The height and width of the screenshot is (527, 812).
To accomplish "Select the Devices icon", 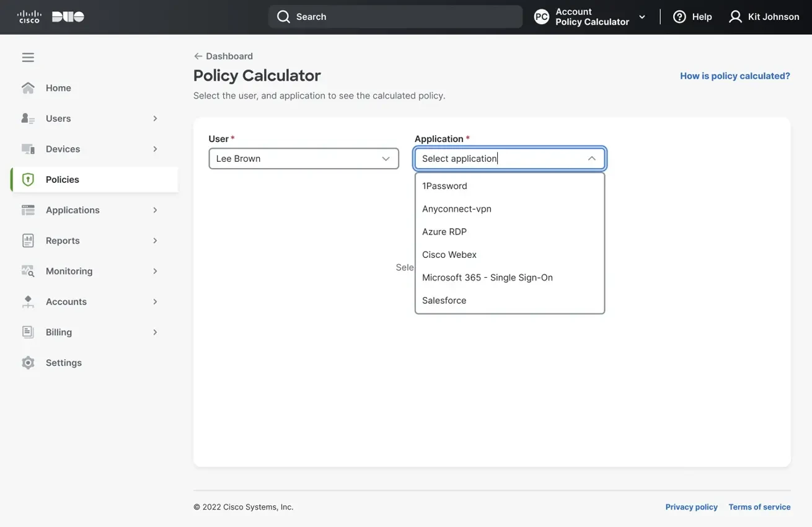I will point(28,148).
